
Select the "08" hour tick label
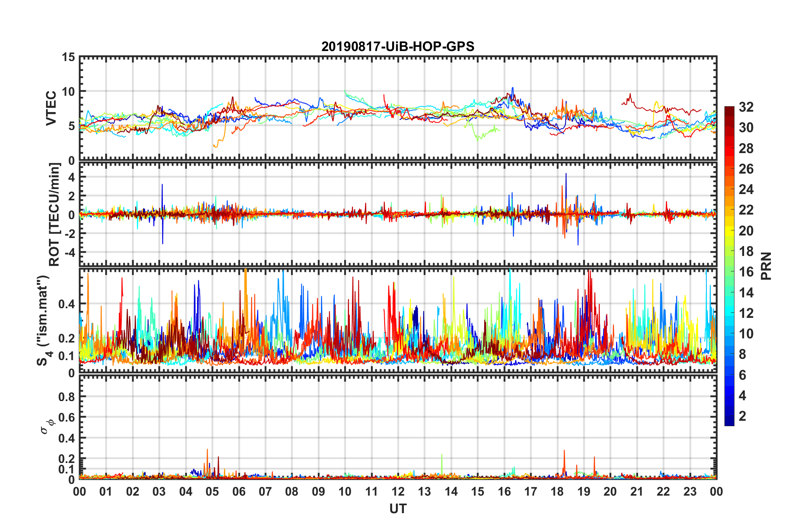click(292, 491)
